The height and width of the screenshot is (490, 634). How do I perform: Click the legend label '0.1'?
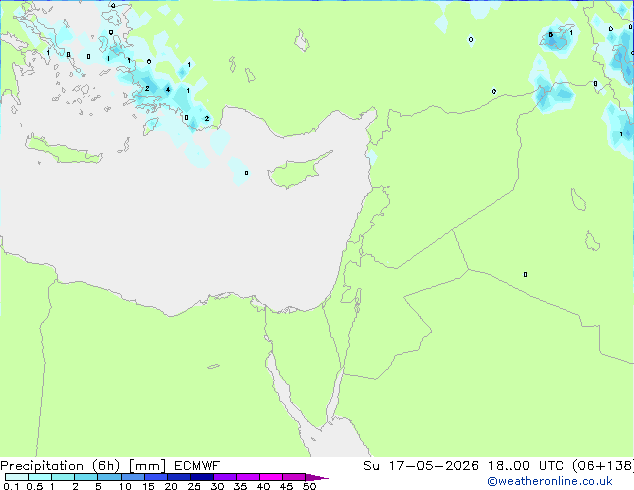click(11, 486)
